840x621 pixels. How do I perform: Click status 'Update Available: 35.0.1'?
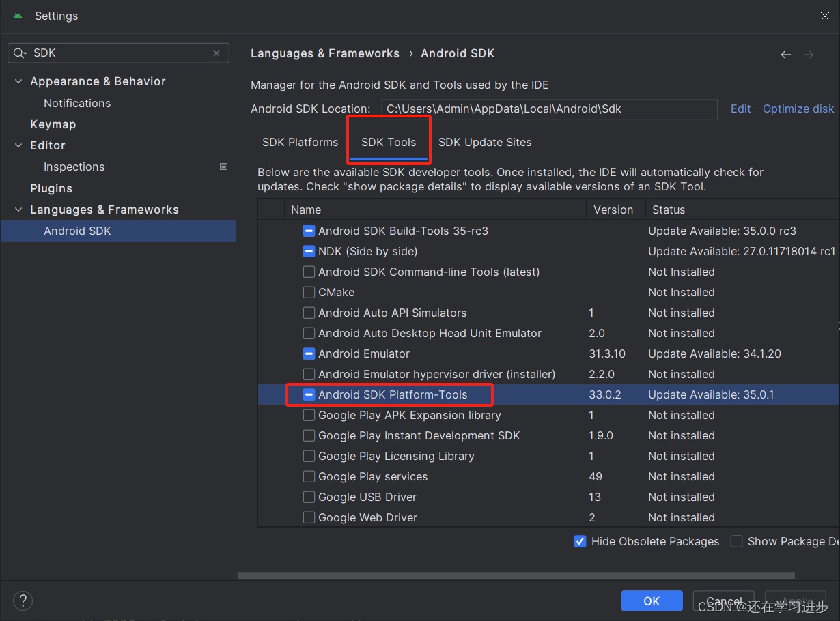[x=711, y=394]
